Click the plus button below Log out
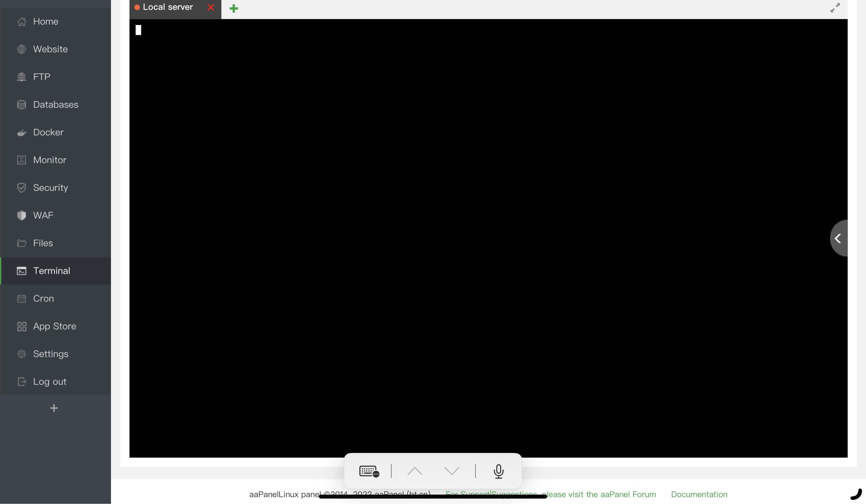The image size is (866, 504). [x=54, y=408]
